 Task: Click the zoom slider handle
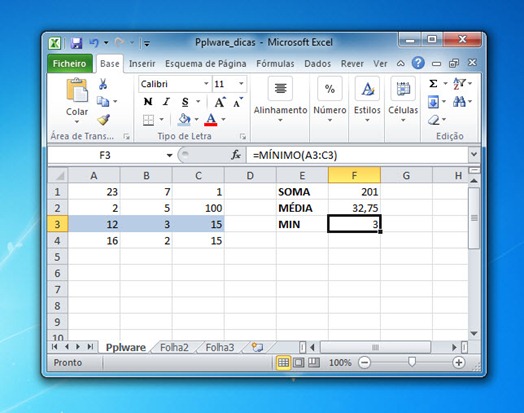click(x=412, y=362)
